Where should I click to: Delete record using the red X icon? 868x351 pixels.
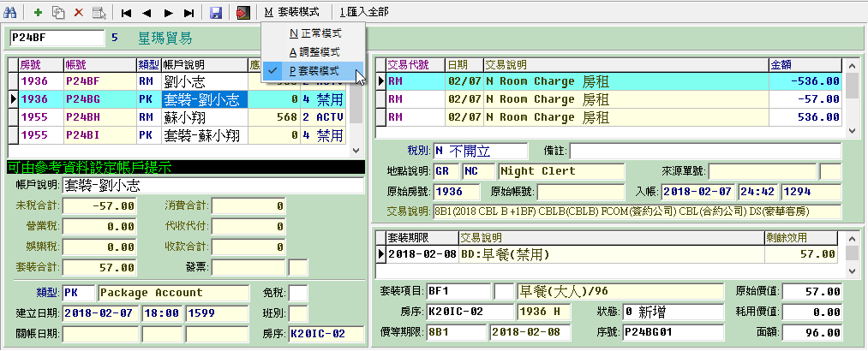click(x=79, y=13)
